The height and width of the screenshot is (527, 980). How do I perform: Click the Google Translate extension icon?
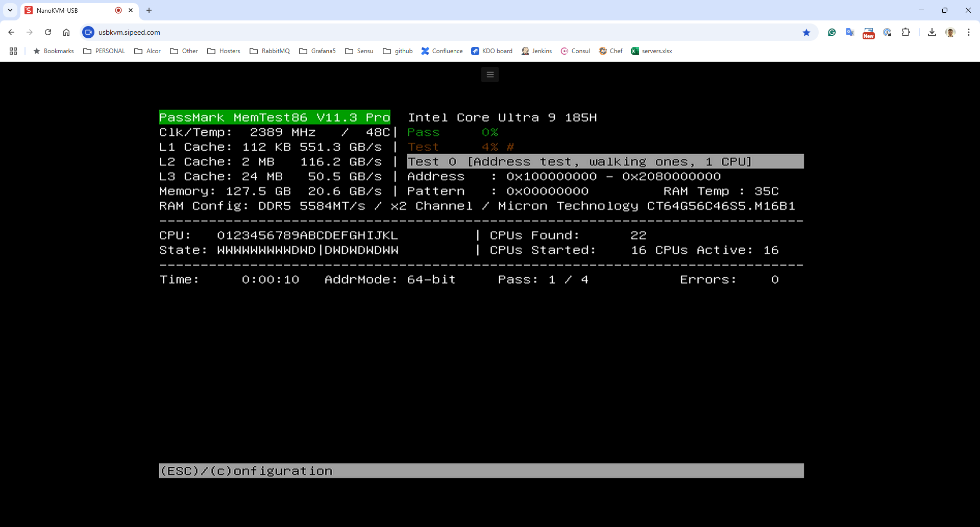(850, 32)
